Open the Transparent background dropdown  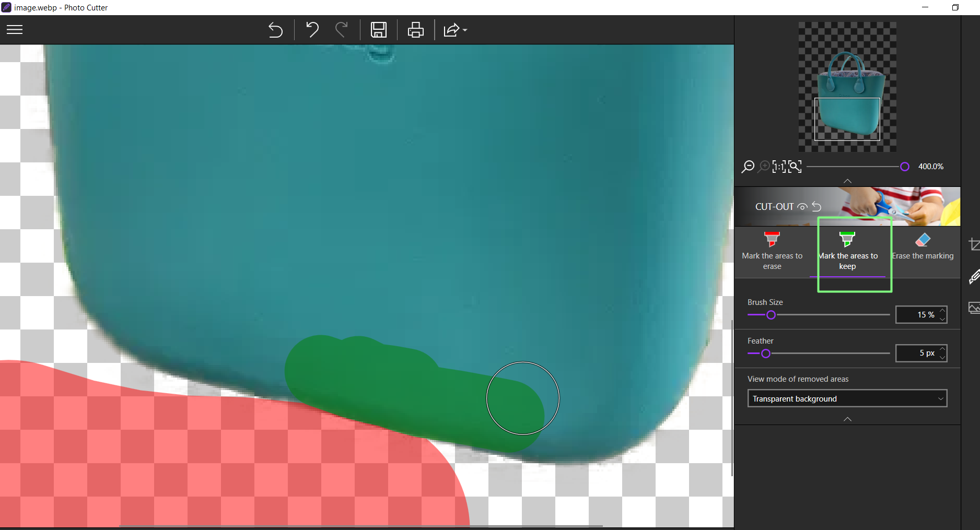(x=847, y=398)
